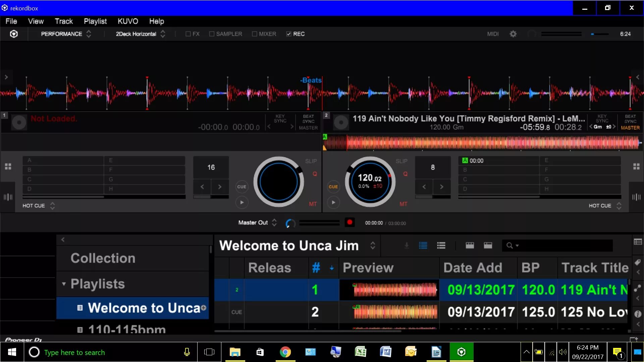Click the deck 1 CUE button
The width and height of the screenshot is (644, 362).
coord(242,187)
